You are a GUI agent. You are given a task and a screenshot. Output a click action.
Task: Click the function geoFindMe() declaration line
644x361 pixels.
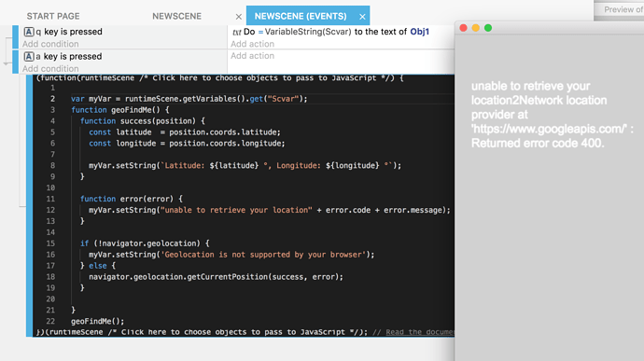[x=119, y=110]
